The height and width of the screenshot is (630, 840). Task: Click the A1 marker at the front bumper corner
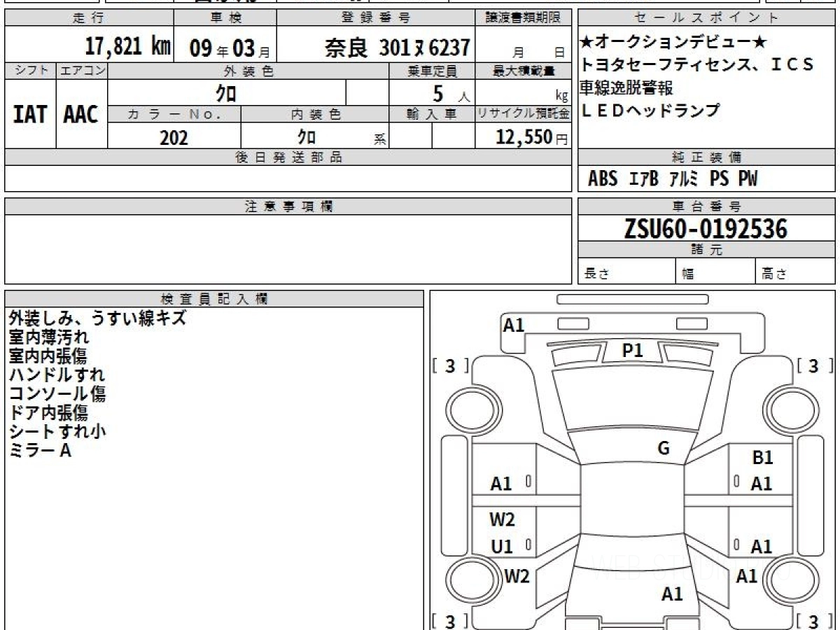(514, 325)
